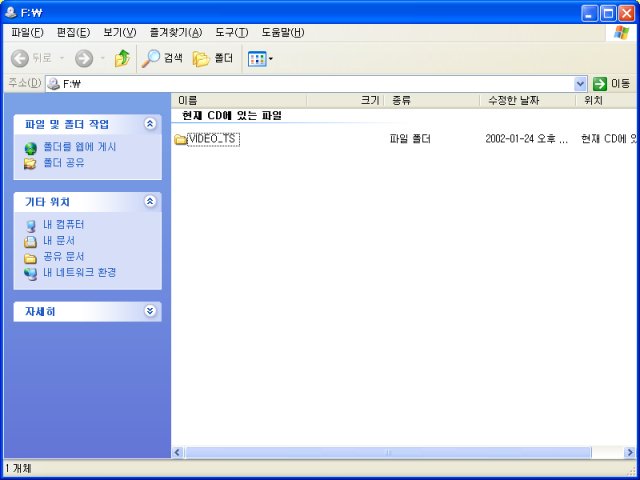The height and width of the screenshot is (480, 640).
Task: Click the 폴더 공유 hand folder icon
Action: (30, 164)
